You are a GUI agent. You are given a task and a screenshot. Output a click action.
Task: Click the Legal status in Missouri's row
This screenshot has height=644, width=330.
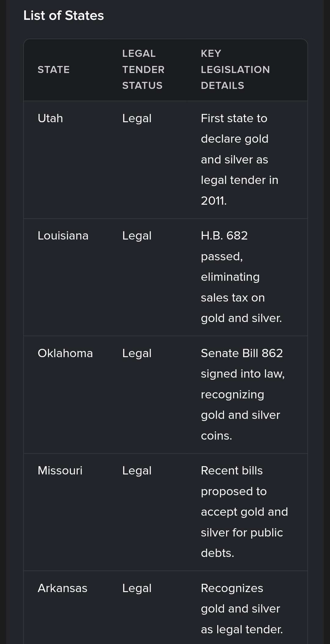[x=137, y=470]
